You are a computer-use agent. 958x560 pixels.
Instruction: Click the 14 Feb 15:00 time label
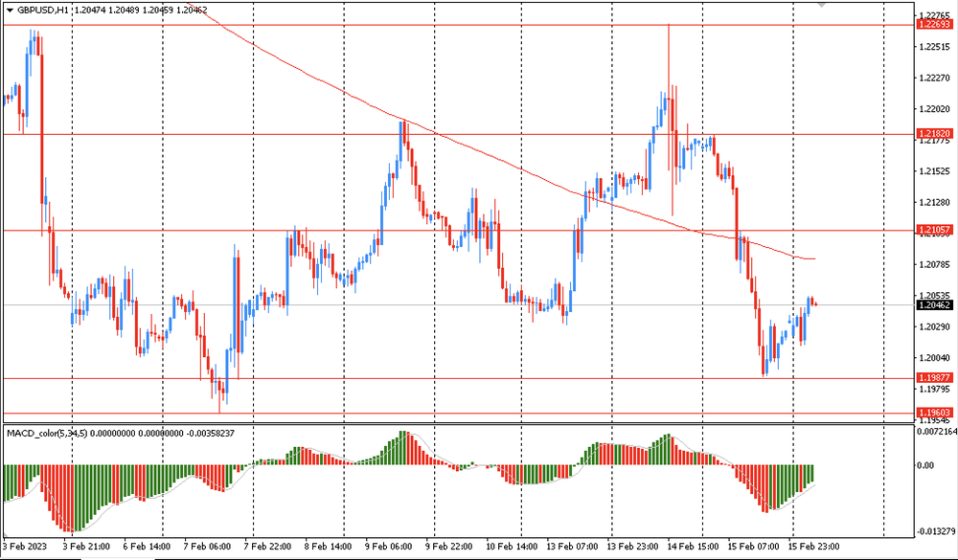(x=694, y=546)
